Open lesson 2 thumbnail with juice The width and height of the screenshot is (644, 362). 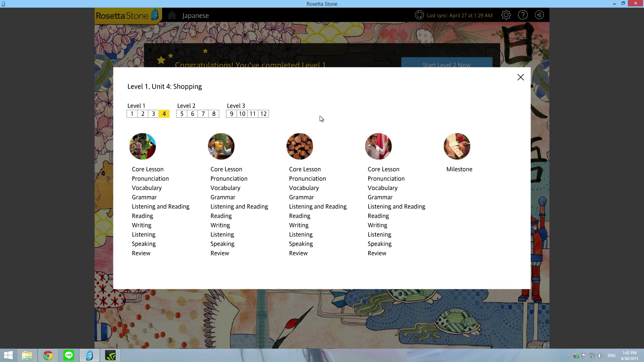click(221, 146)
